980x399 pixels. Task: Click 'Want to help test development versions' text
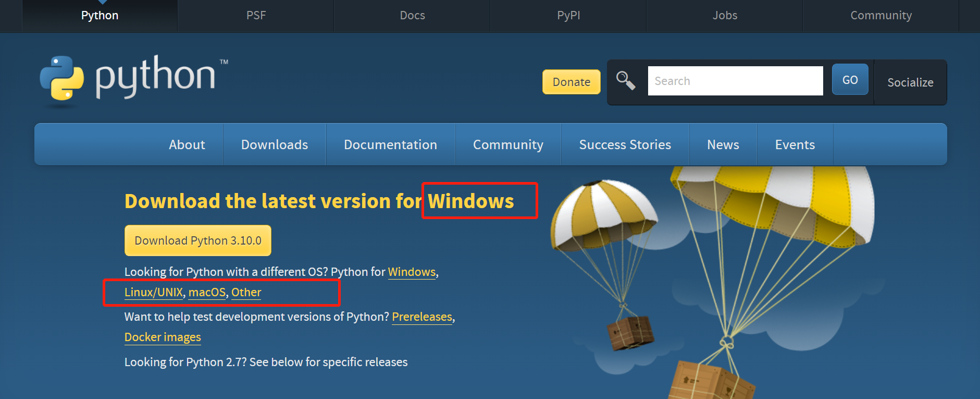coord(257,317)
